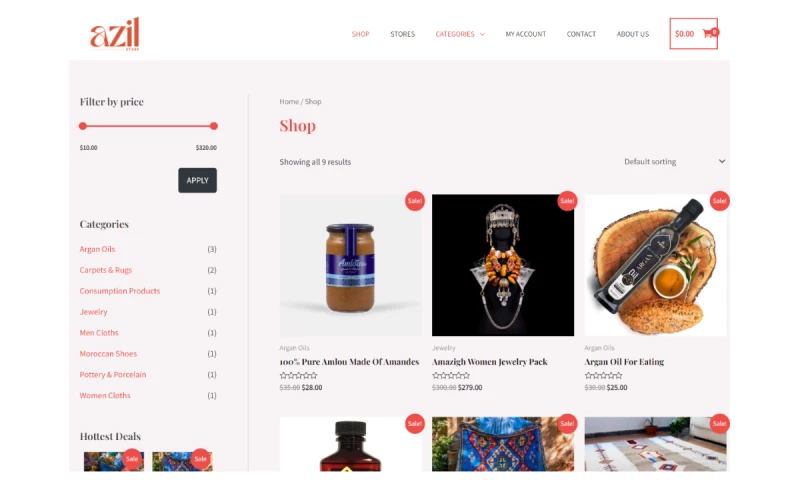Viewport: 800px width, 480px height.
Task: Open the Contact page
Action: 581,34
